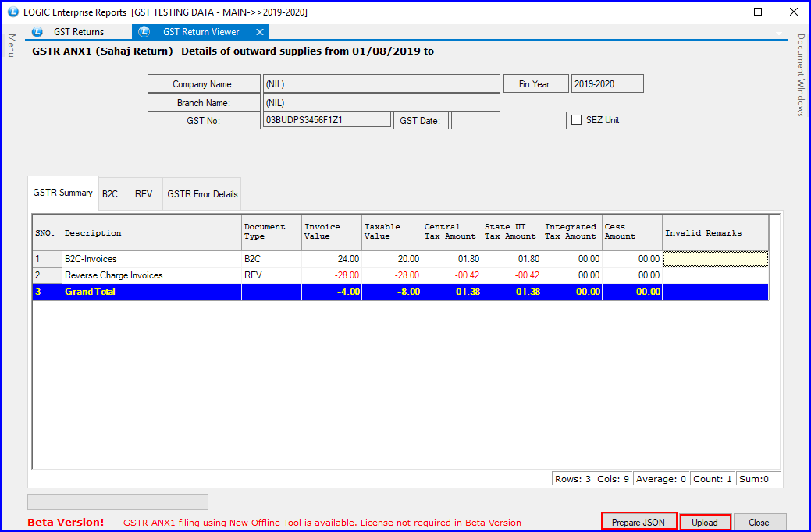811x532 pixels.
Task: Open the GSTR Summary tab
Action: pyautogui.click(x=62, y=193)
